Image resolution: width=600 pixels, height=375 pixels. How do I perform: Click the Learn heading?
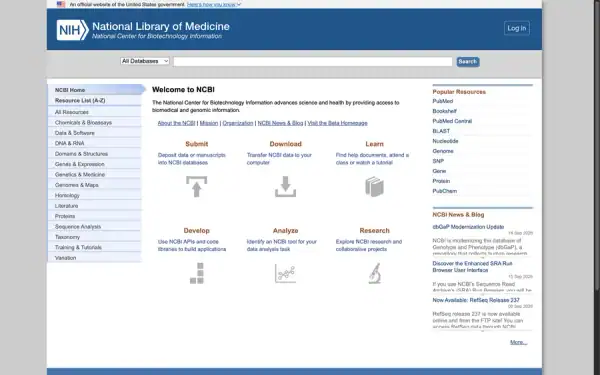[374, 144]
